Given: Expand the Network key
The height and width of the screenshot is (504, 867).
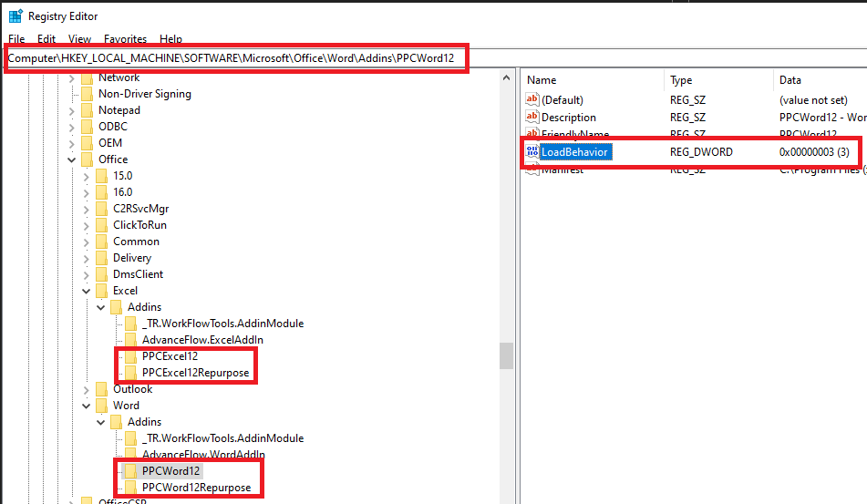Looking at the screenshot, I should pyautogui.click(x=71, y=78).
